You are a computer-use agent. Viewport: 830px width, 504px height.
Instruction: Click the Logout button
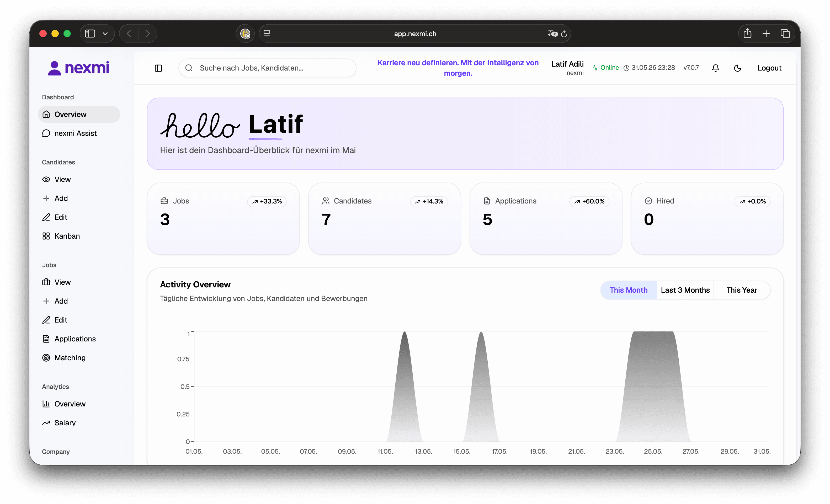point(769,68)
